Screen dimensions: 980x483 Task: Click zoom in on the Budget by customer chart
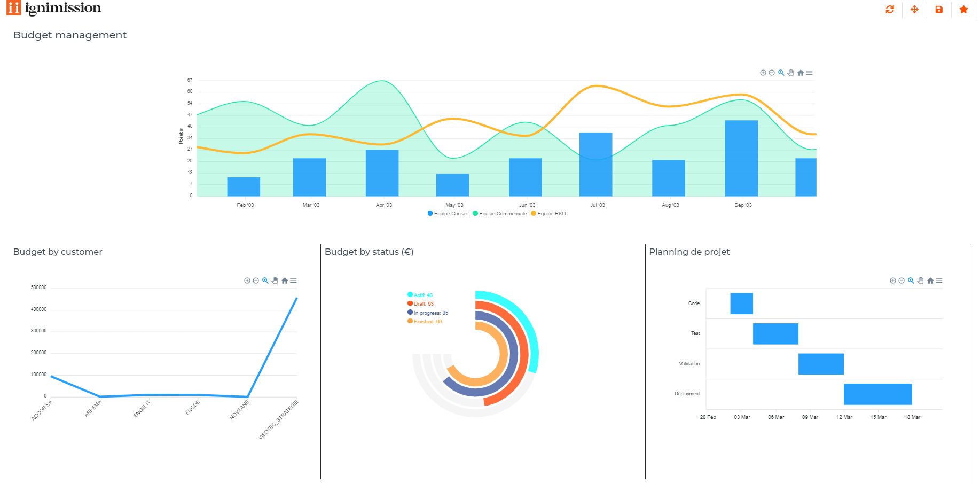pos(247,280)
